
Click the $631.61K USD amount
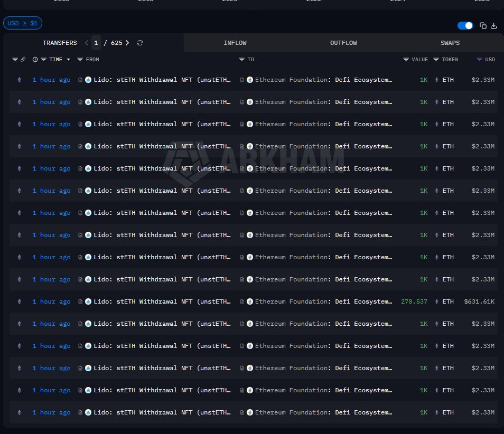[x=479, y=301]
